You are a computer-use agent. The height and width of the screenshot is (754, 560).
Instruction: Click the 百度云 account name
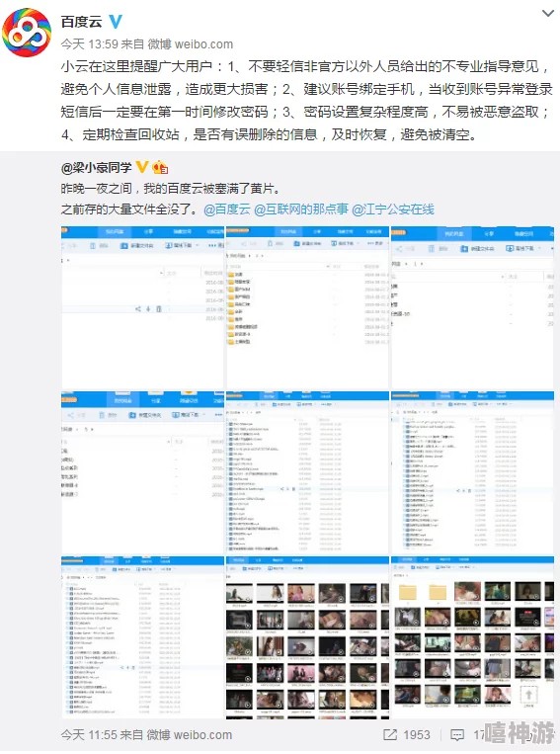coord(82,22)
